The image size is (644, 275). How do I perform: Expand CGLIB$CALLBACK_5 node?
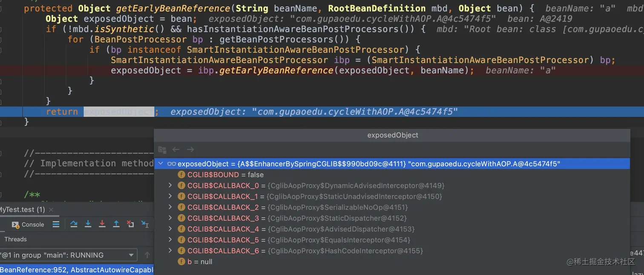point(170,240)
